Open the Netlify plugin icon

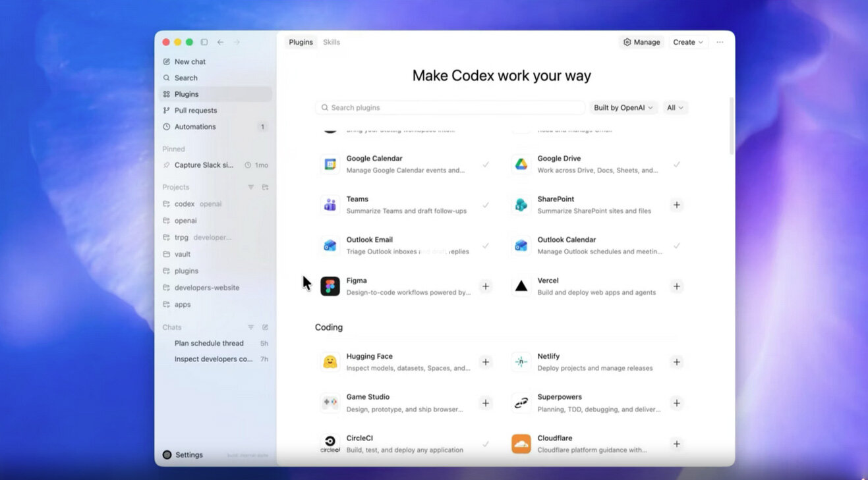pyautogui.click(x=521, y=361)
